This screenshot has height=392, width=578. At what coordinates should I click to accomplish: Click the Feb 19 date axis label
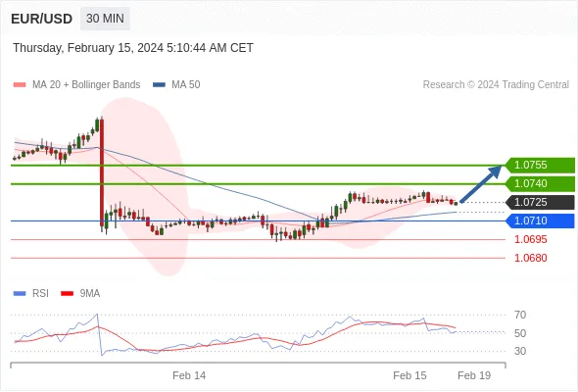coord(474,375)
